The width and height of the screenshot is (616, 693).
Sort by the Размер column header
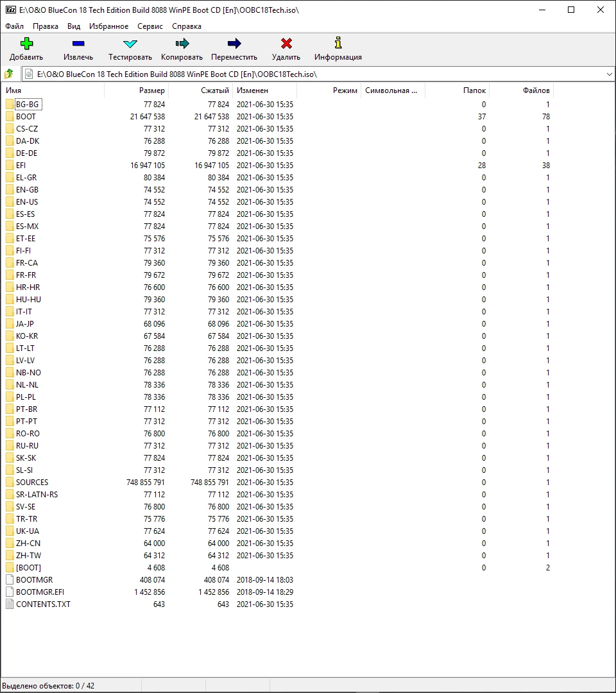point(137,90)
